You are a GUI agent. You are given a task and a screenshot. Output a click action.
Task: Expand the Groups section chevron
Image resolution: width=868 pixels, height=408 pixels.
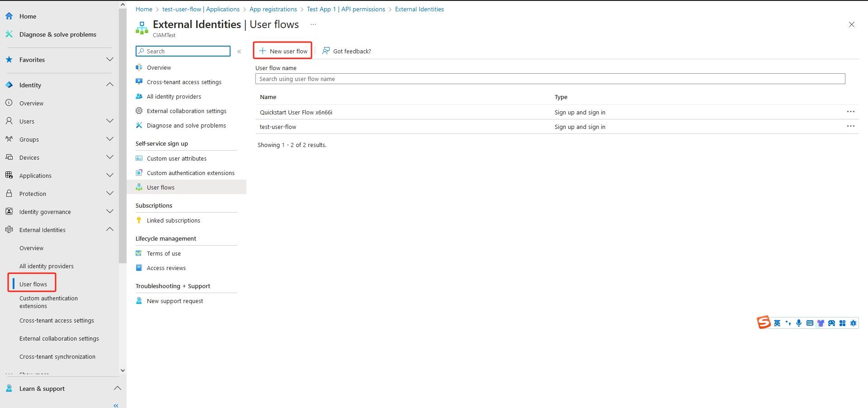pos(110,139)
